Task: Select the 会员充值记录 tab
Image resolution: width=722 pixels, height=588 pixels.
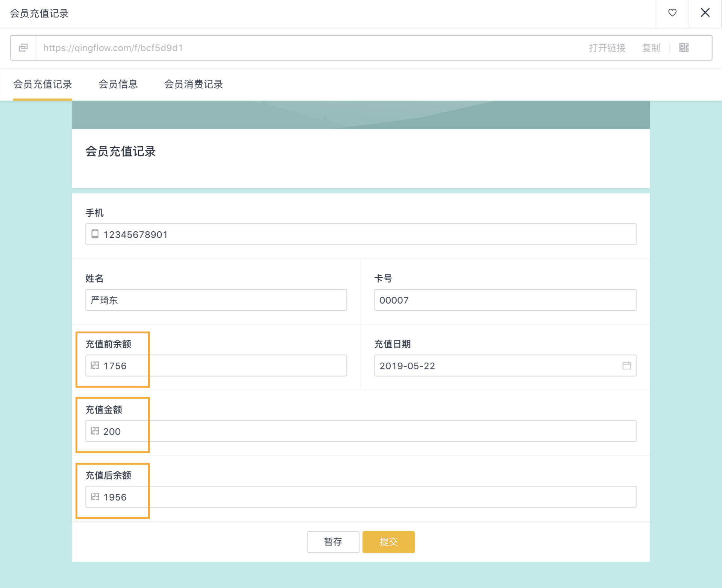Action: [42, 84]
